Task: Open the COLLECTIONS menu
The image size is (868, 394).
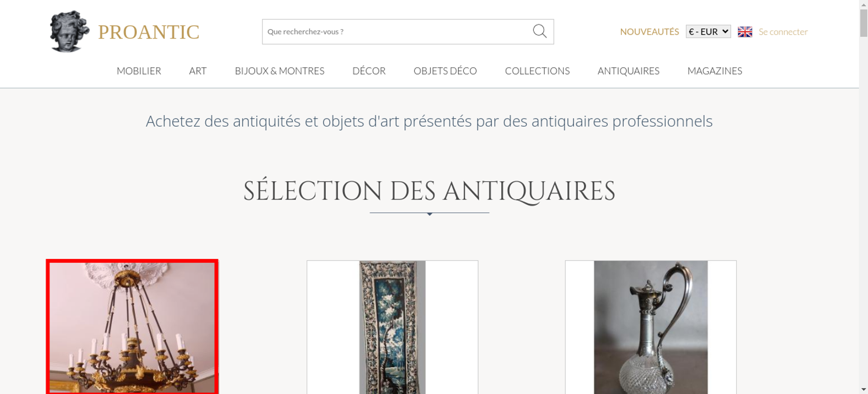Action: pyautogui.click(x=537, y=71)
